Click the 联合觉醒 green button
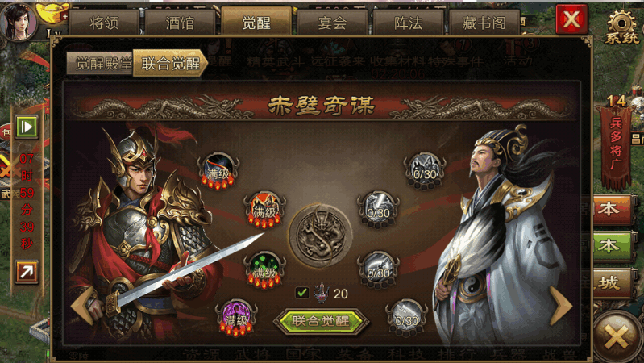This screenshot has width=644, height=363. 321,321
